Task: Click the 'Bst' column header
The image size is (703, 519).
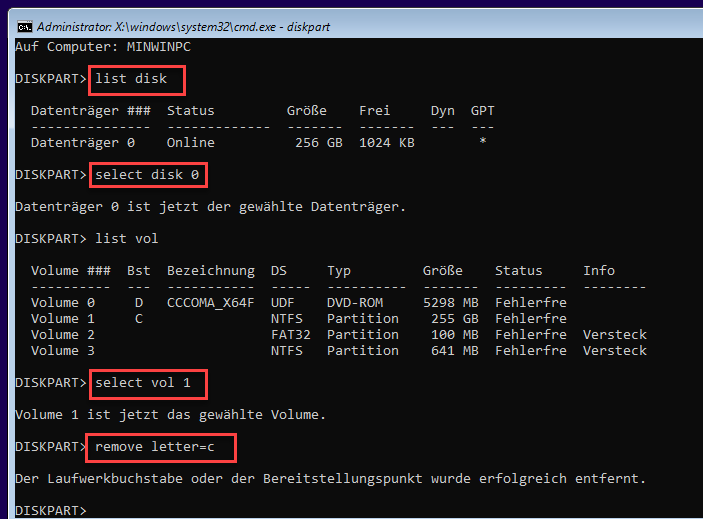Action: pos(139,271)
